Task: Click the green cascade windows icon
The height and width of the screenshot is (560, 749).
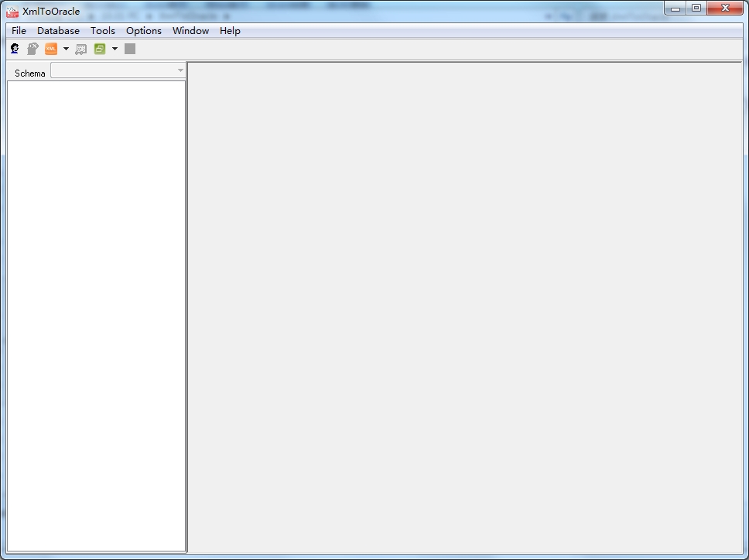Action: 100,49
